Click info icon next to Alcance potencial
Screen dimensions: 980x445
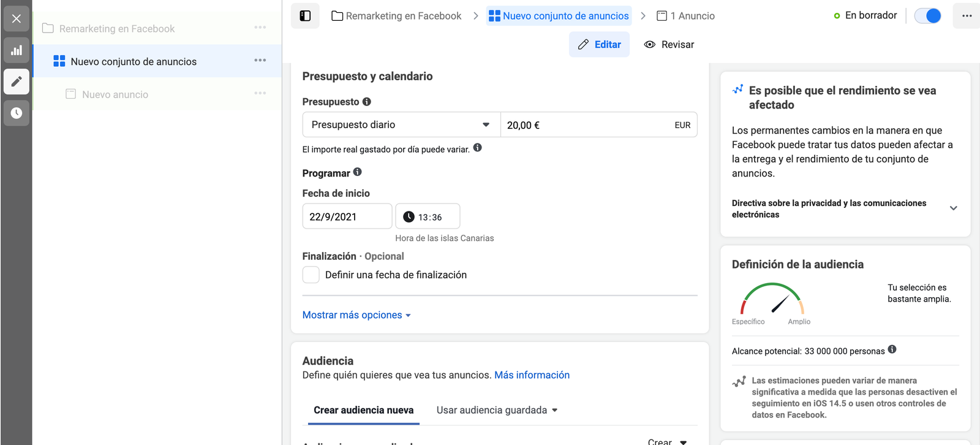click(x=892, y=349)
